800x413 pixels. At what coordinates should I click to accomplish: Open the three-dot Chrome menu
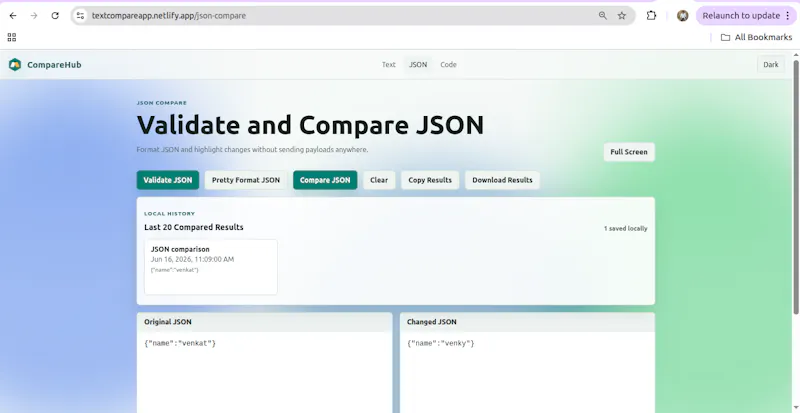[x=788, y=15]
